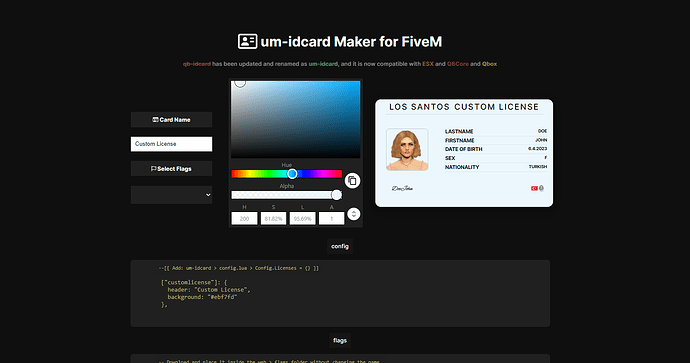Click the L percentage input field
This screenshot has width=690, height=363.
tap(302, 219)
